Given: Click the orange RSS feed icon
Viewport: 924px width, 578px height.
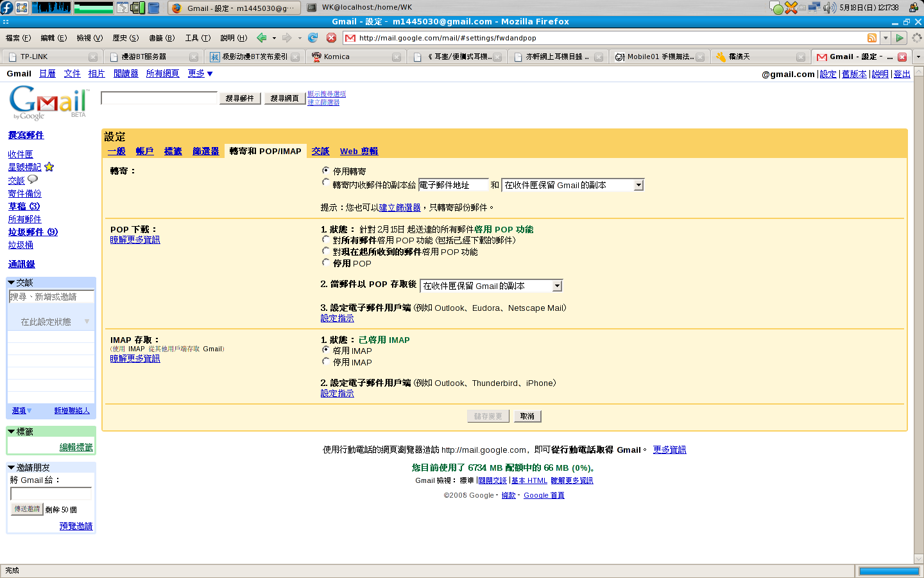Looking at the screenshot, I should click(872, 38).
